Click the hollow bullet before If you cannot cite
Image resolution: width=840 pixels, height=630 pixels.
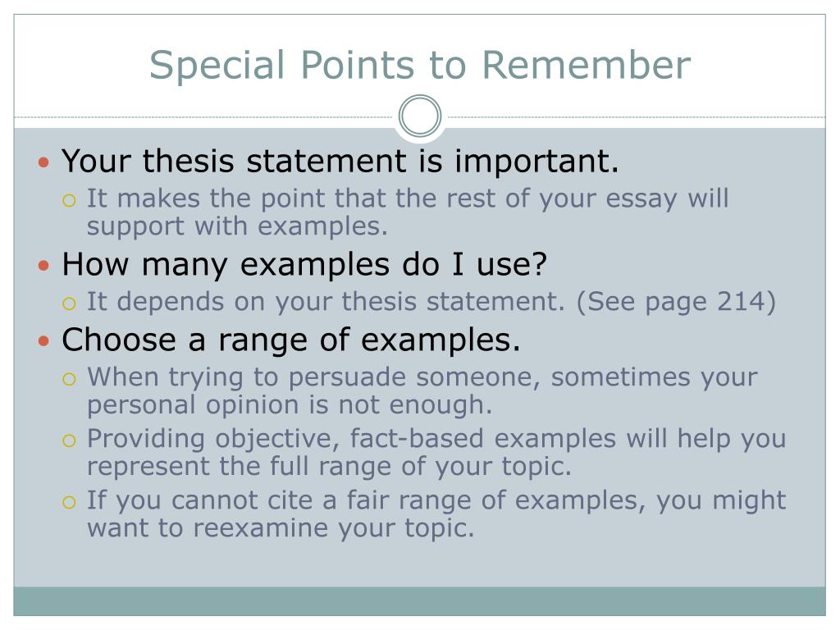coord(69,503)
